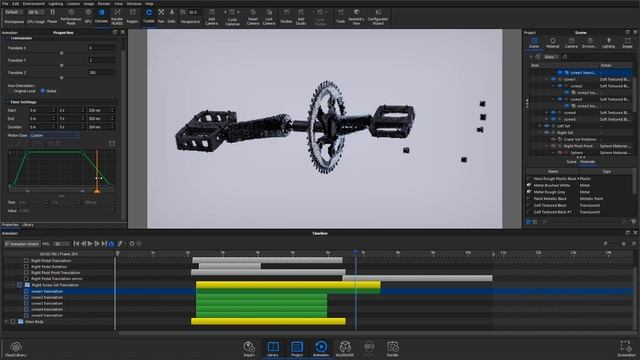This screenshot has height=360, width=640.
Task: Select the Original Local axis orientation radio
Action: point(11,91)
